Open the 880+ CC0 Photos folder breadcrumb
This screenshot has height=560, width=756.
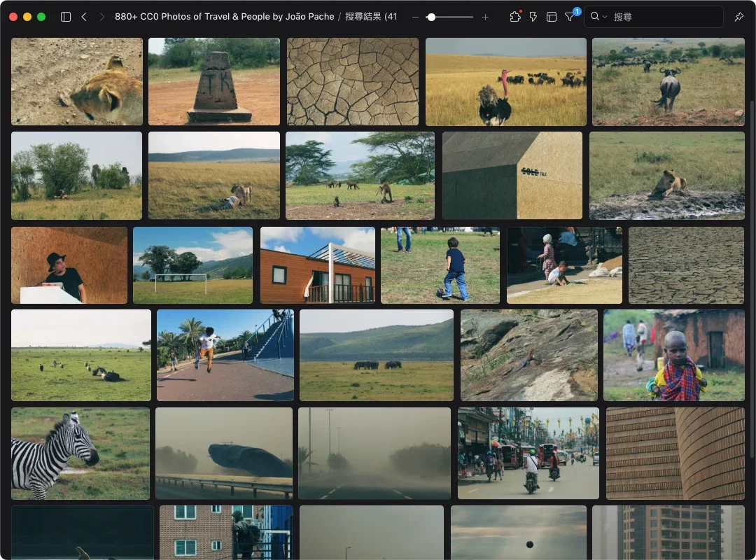(224, 17)
